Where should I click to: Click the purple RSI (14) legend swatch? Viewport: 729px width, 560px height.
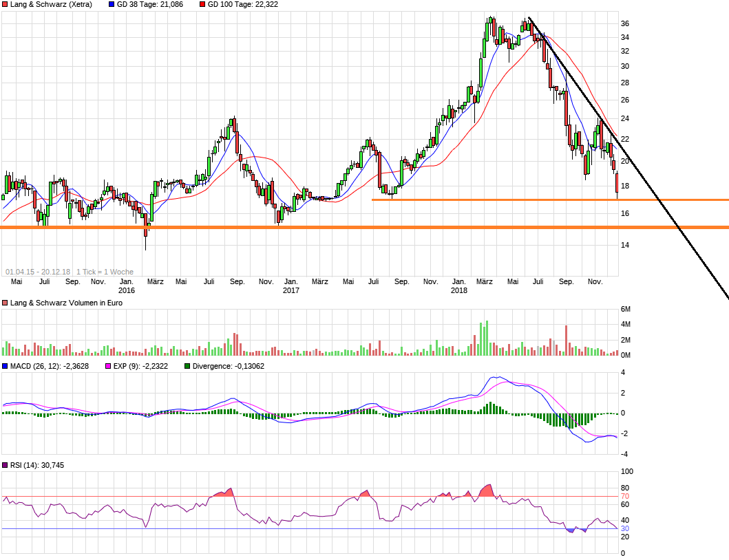[x=5, y=465]
